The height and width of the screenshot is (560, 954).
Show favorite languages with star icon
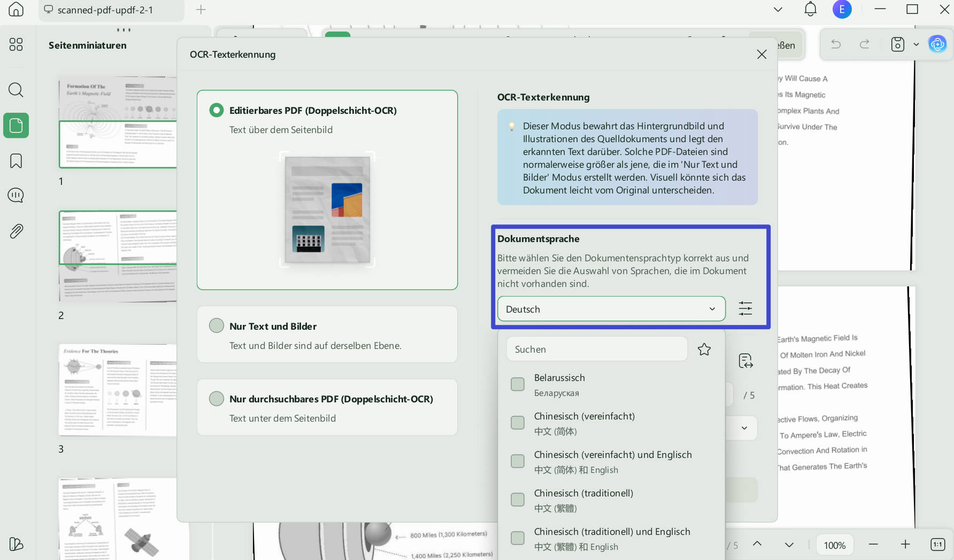[x=704, y=349]
